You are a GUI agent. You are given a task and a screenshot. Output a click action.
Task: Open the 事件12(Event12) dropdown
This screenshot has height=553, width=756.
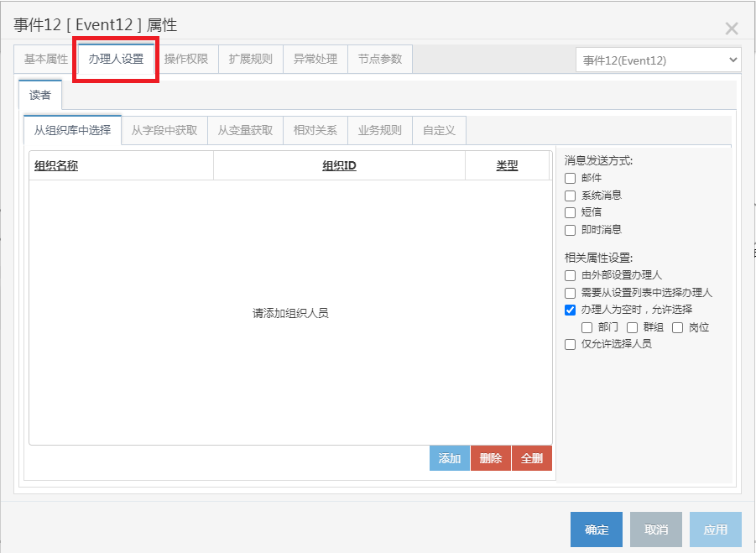(658, 60)
